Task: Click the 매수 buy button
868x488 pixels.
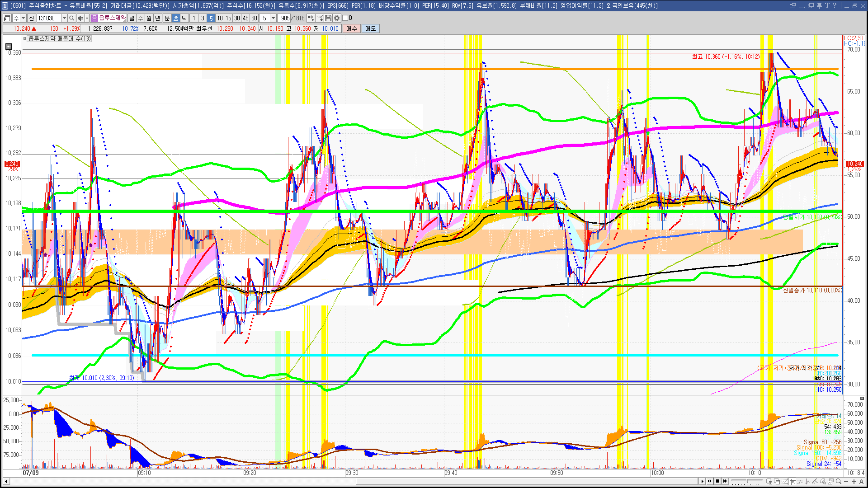Action: point(351,28)
